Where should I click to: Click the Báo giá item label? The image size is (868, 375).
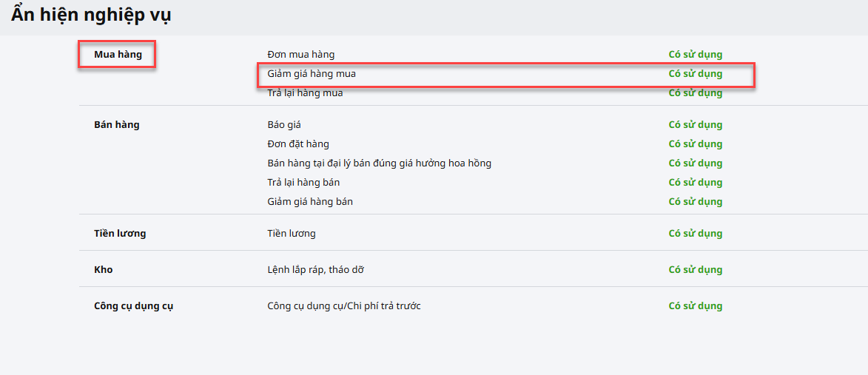(284, 125)
